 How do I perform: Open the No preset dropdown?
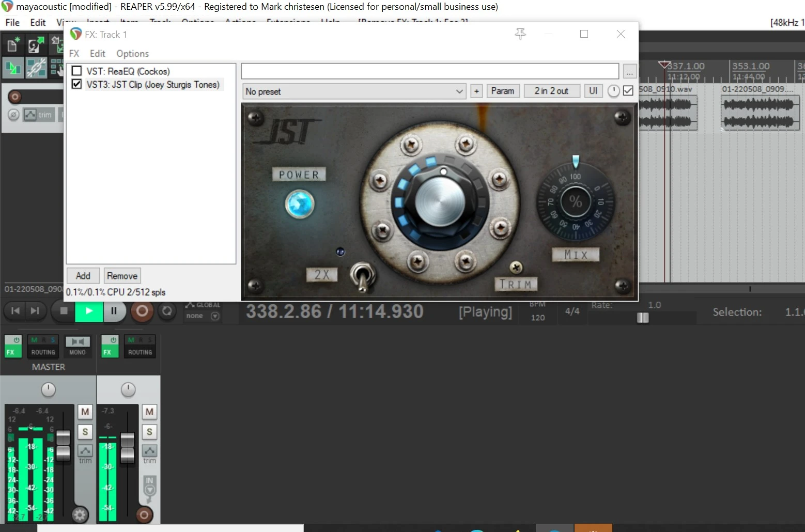point(354,91)
